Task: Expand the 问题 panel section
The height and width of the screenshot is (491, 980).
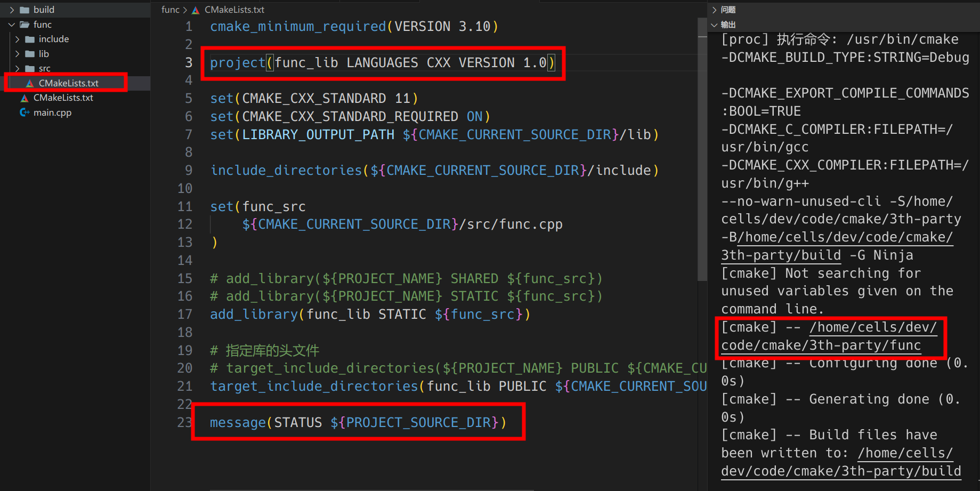Action: tap(715, 10)
